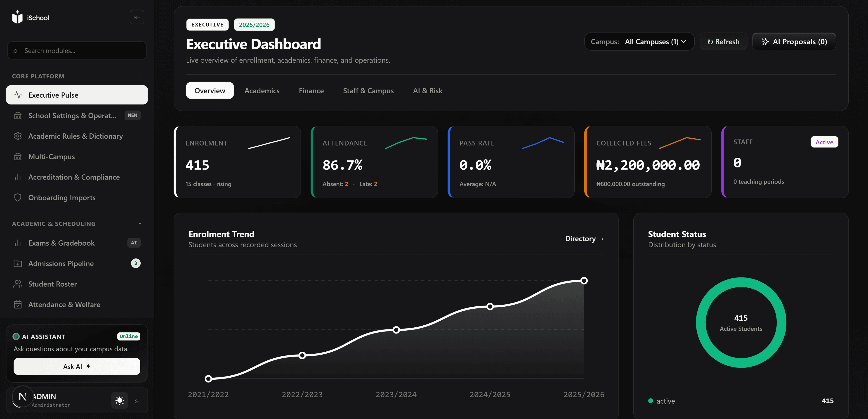This screenshot has width=868, height=419.
Task: Click the Accreditation bar-chart icon
Action: coord(18,177)
